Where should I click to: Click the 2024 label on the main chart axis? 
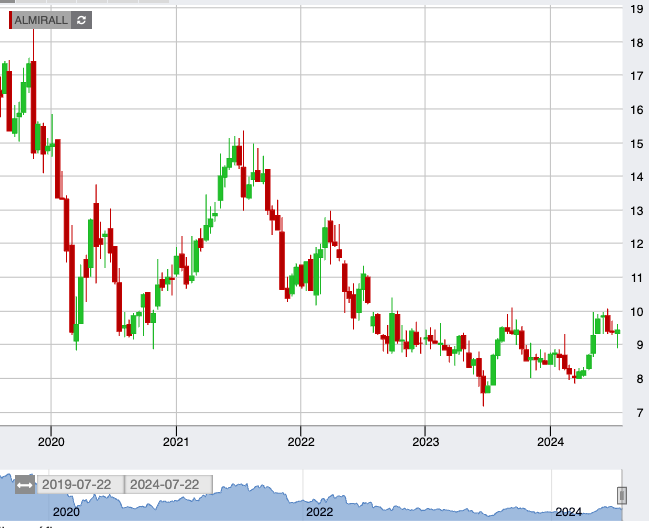point(551,442)
